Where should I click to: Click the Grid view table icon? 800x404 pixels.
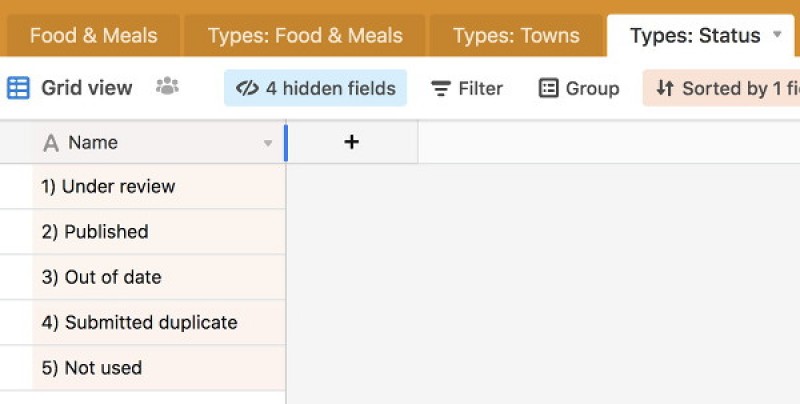18,88
